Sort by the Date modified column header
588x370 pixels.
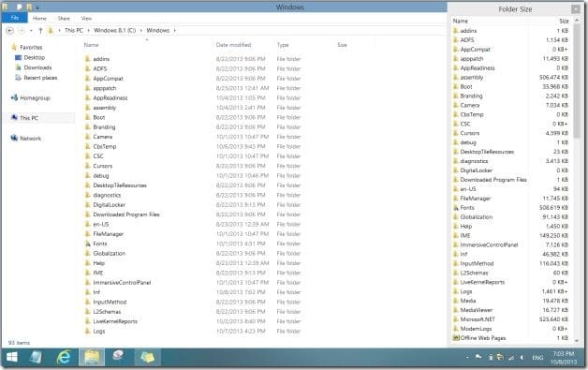tap(233, 45)
